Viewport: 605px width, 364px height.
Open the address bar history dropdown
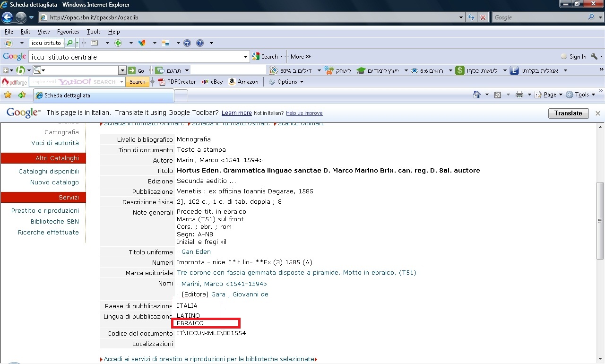tap(461, 17)
